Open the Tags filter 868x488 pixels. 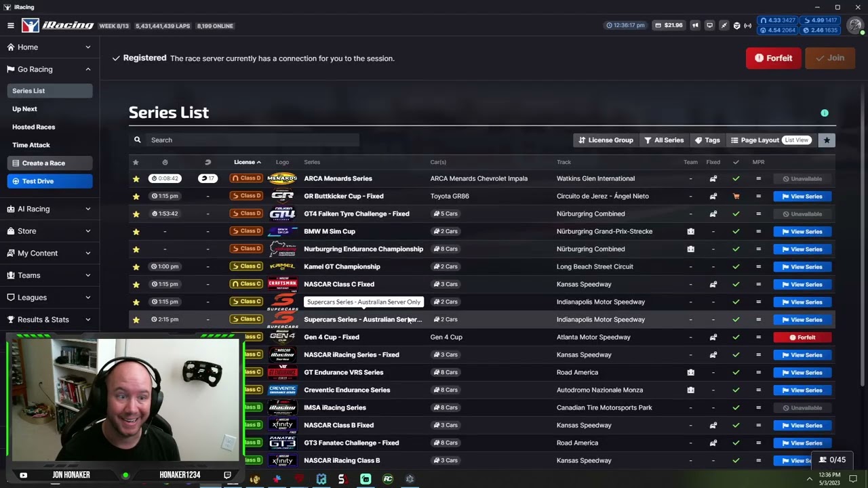click(707, 140)
